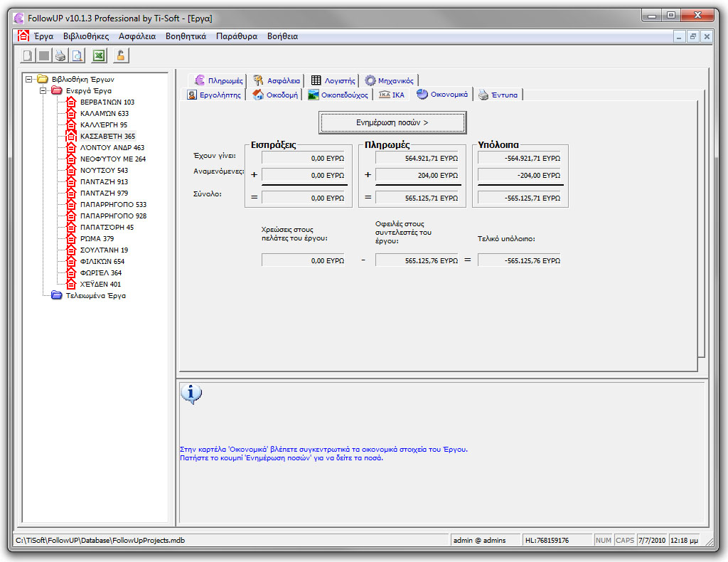Create a new document from the toolbar
The height and width of the screenshot is (562, 728).
pos(26,55)
